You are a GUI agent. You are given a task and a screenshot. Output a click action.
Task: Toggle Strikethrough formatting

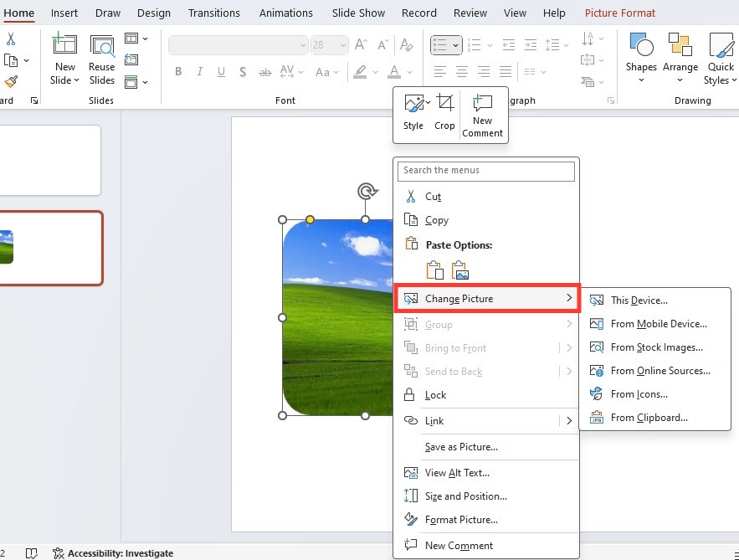(x=265, y=72)
